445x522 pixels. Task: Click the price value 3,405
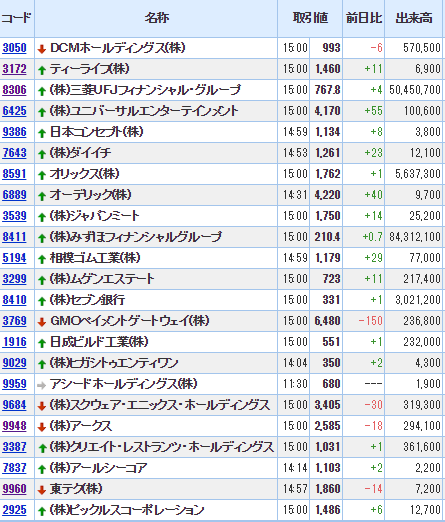click(x=327, y=405)
